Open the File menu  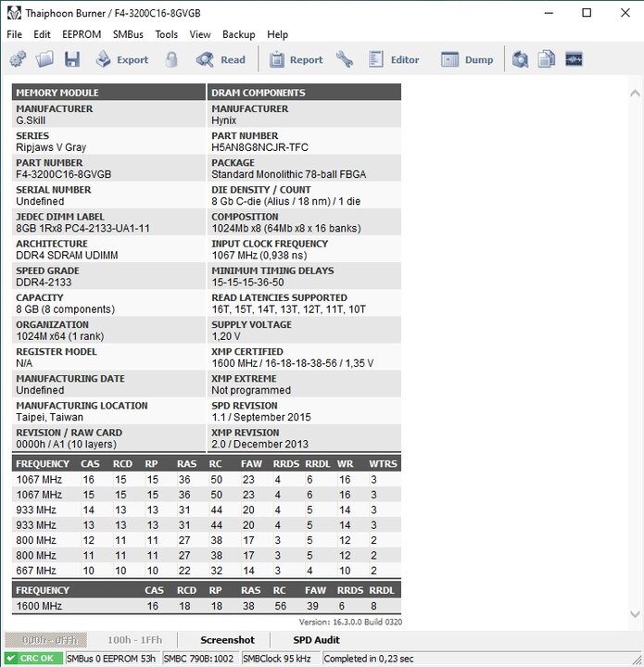15,34
